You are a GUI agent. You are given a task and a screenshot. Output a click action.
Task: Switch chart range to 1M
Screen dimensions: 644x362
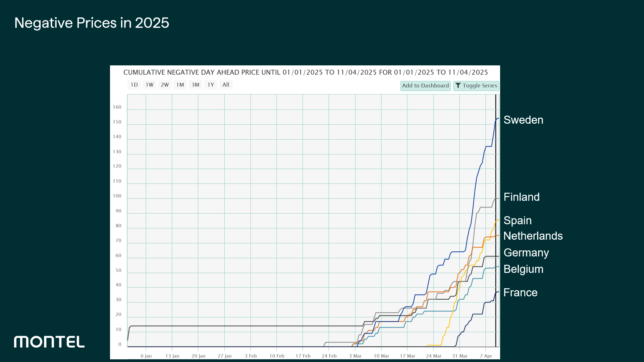coord(180,85)
